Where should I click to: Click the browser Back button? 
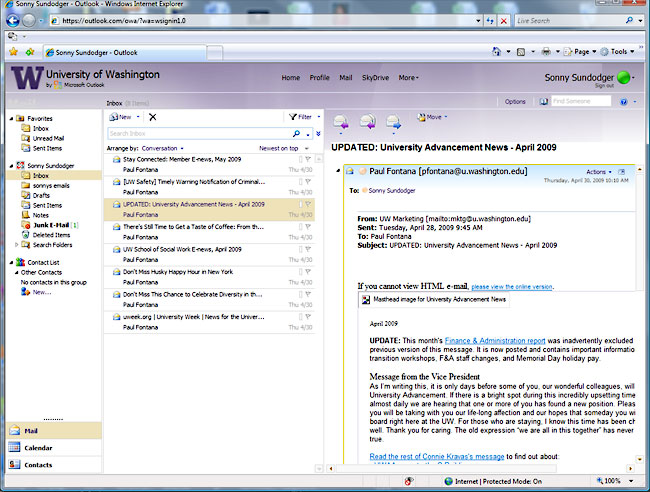coord(13,20)
